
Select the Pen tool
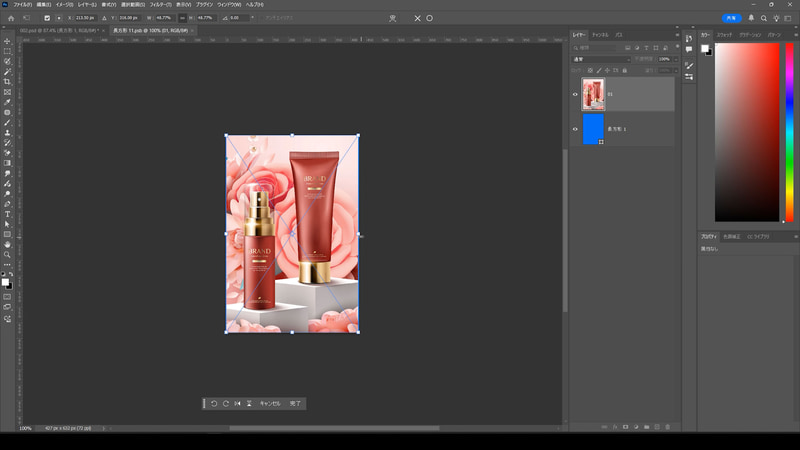7,204
